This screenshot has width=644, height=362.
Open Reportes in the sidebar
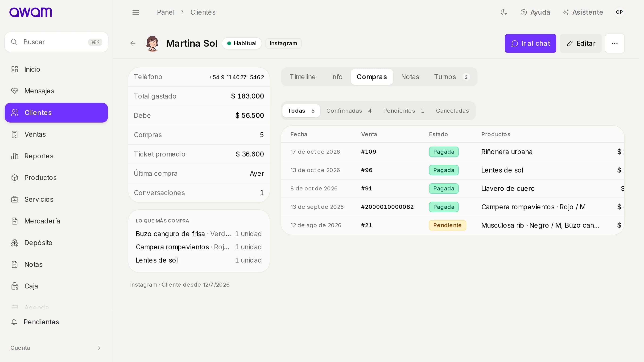[56, 156]
